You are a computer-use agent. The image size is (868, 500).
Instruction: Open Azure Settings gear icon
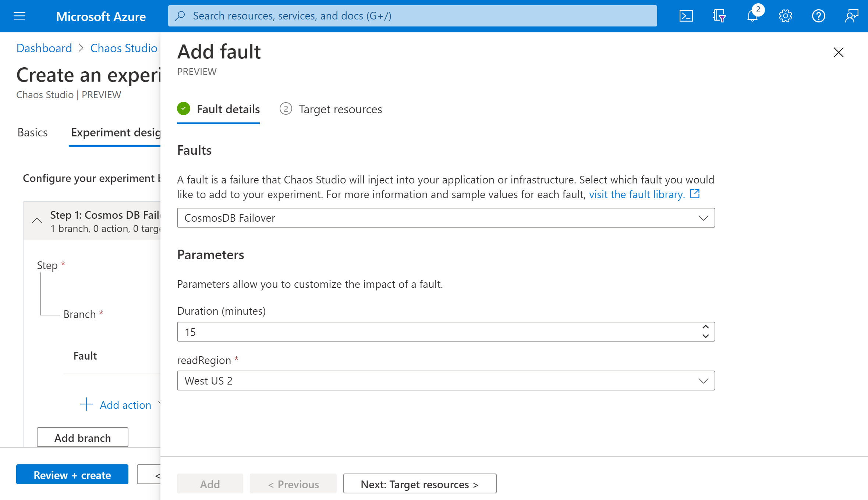click(786, 16)
